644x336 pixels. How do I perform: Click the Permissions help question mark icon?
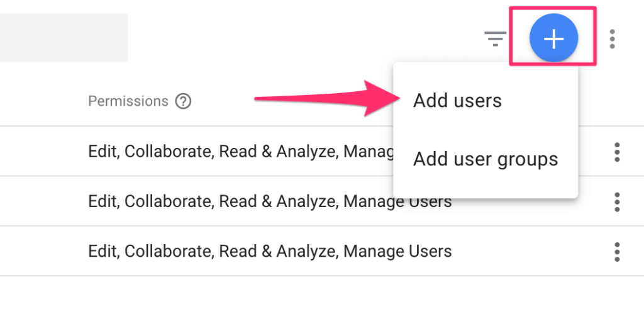tap(183, 101)
